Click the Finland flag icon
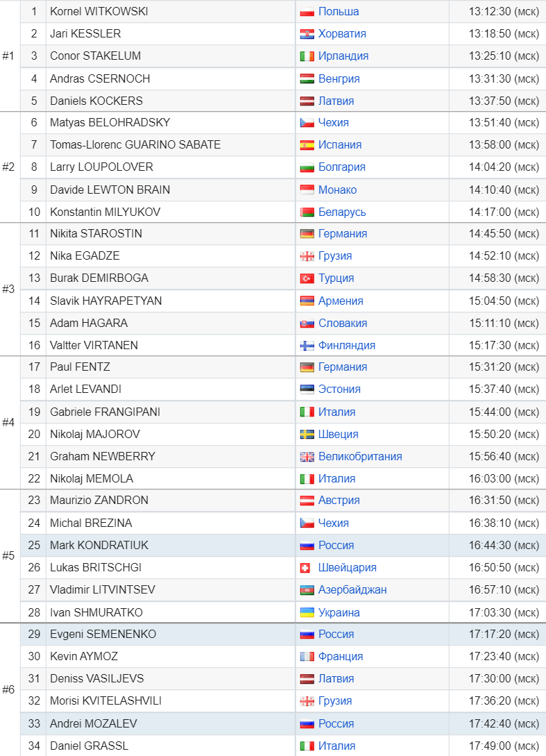The width and height of the screenshot is (546, 756). click(307, 346)
